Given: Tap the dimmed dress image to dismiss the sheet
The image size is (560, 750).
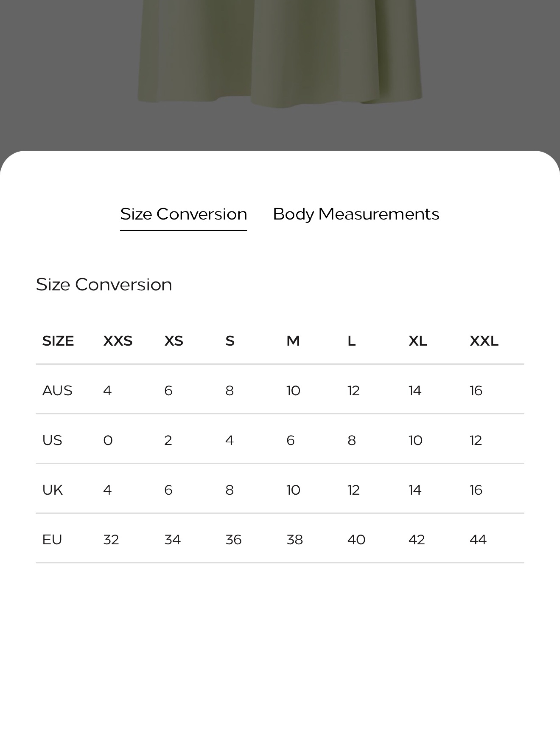Looking at the screenshot, I should pyautogui.click(x=280, y=54).
